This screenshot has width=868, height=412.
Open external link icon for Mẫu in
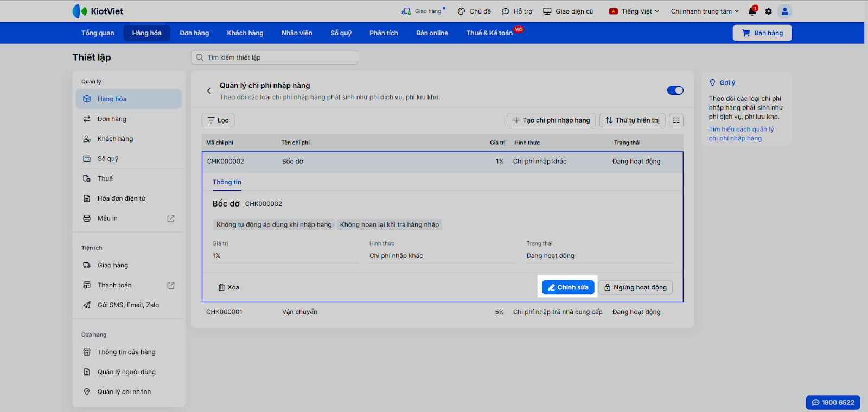(171, 218)
